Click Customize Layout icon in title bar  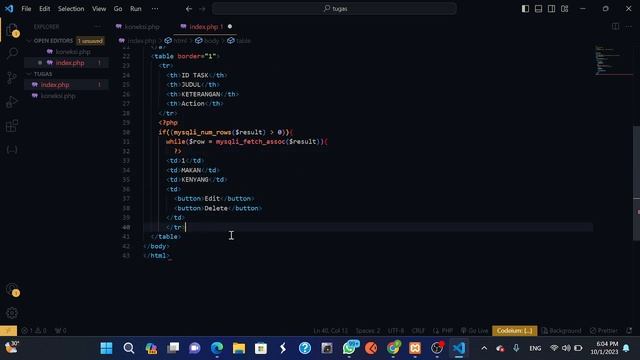(564, 9)
